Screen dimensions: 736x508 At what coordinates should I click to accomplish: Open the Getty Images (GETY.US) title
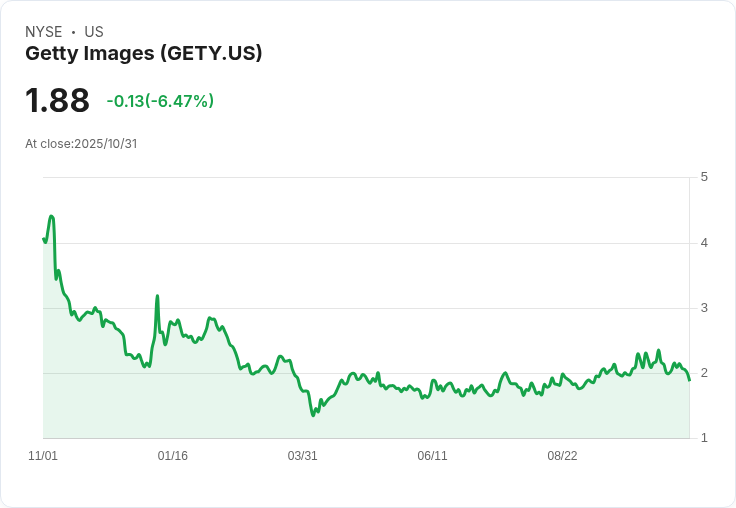point(143,53)
